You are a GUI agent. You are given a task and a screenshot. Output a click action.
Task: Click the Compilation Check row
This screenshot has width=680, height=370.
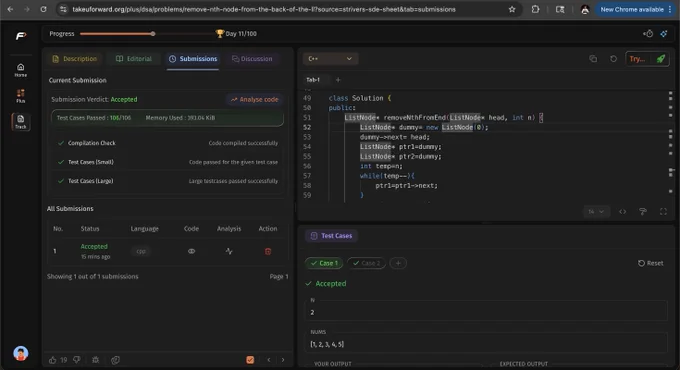(167, 143)
